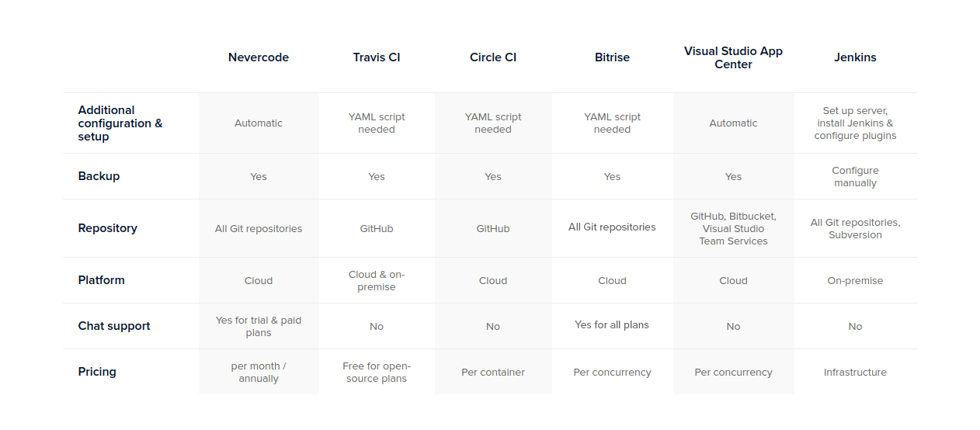Select the Backup row label
980x430 pixels.
pos(99,176)
